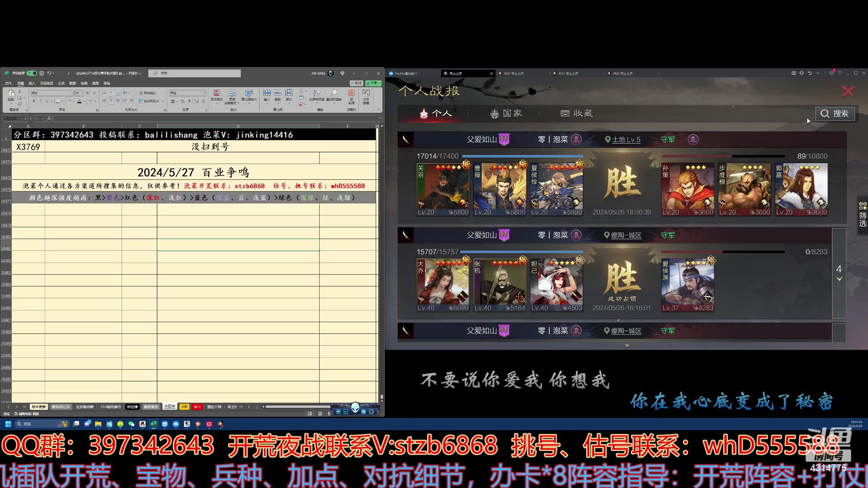This screenshot has height=488, width=868.
Task: Toggle Excel AutoSave switch
Action: (x=32, y=73)
